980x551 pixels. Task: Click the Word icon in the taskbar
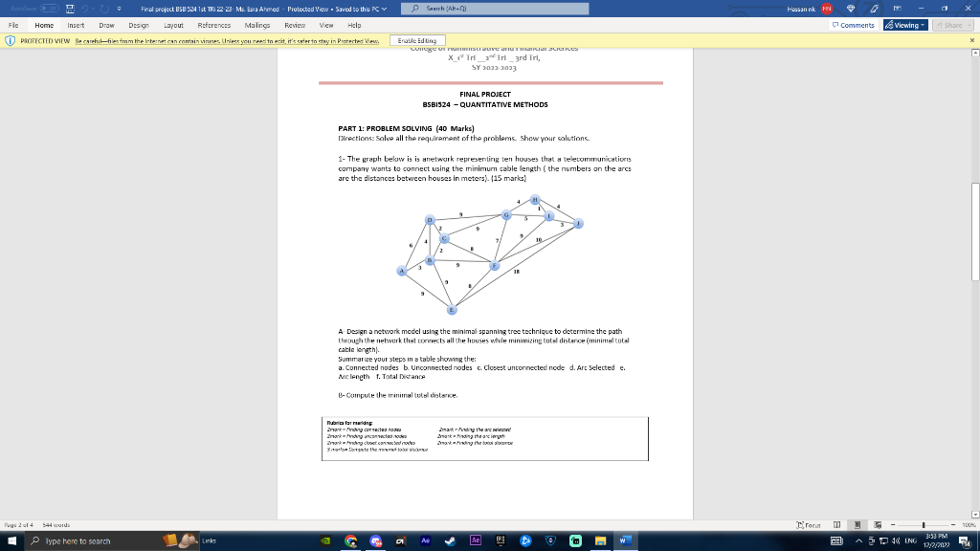[624, 541]
